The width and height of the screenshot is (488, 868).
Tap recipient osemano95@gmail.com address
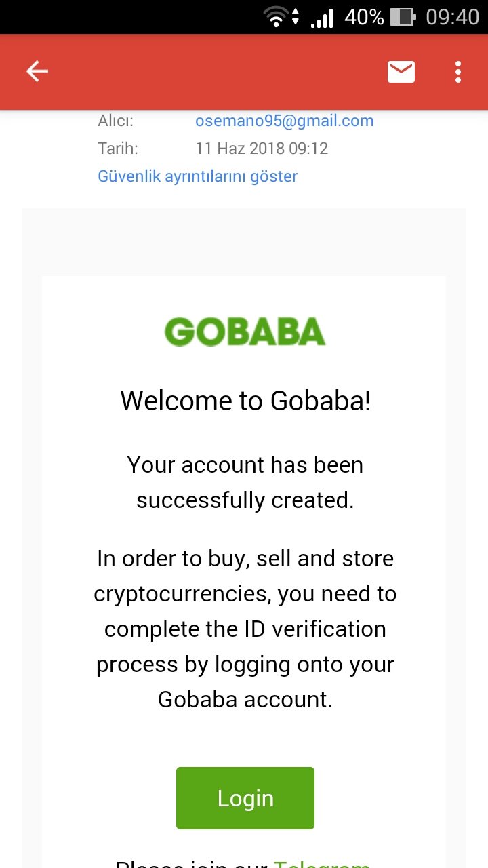pos(285,121)
